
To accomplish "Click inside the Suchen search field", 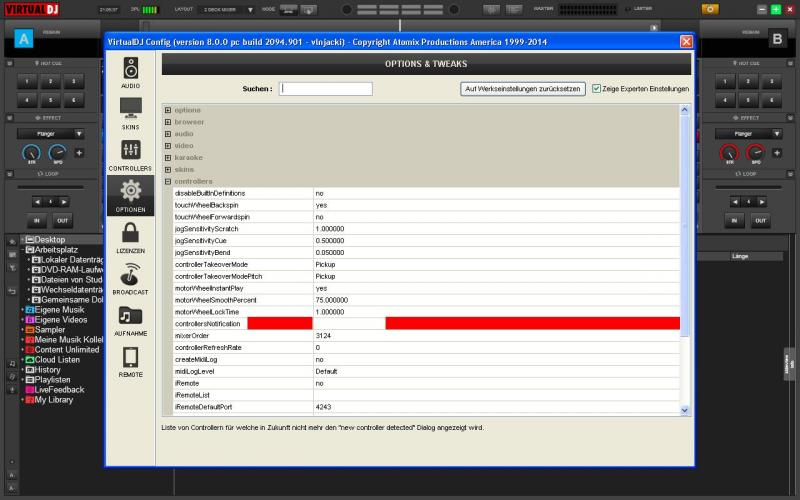I will coord(326,89).
